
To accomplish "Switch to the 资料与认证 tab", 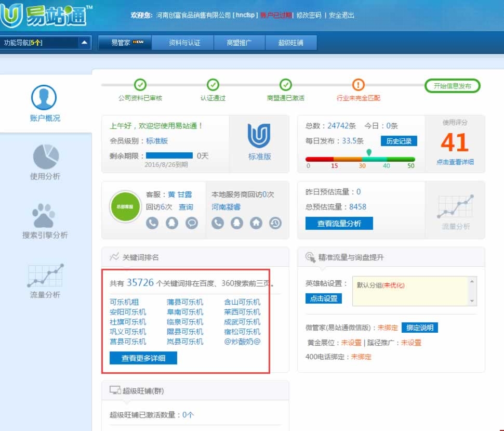I will pos(184,43).
